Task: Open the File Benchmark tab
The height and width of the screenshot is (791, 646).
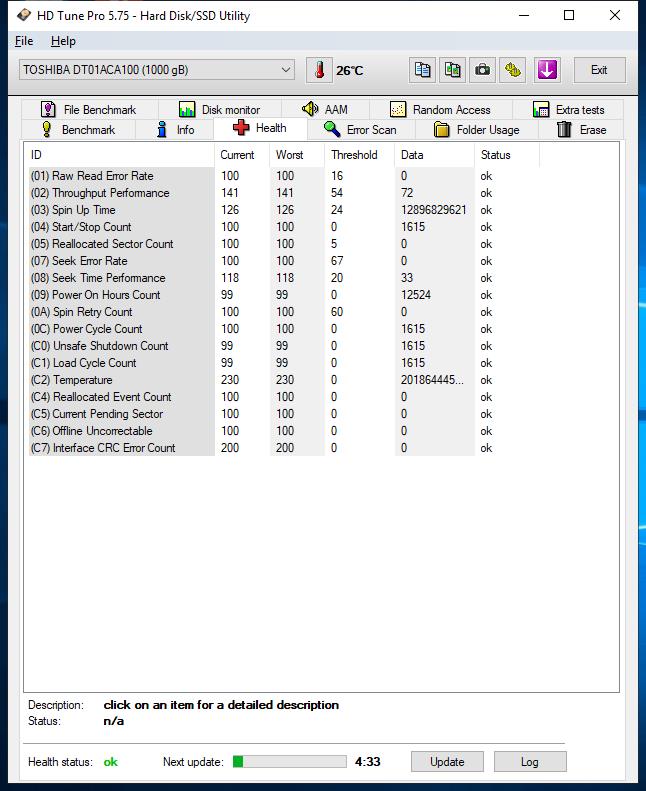Action: 89,109
